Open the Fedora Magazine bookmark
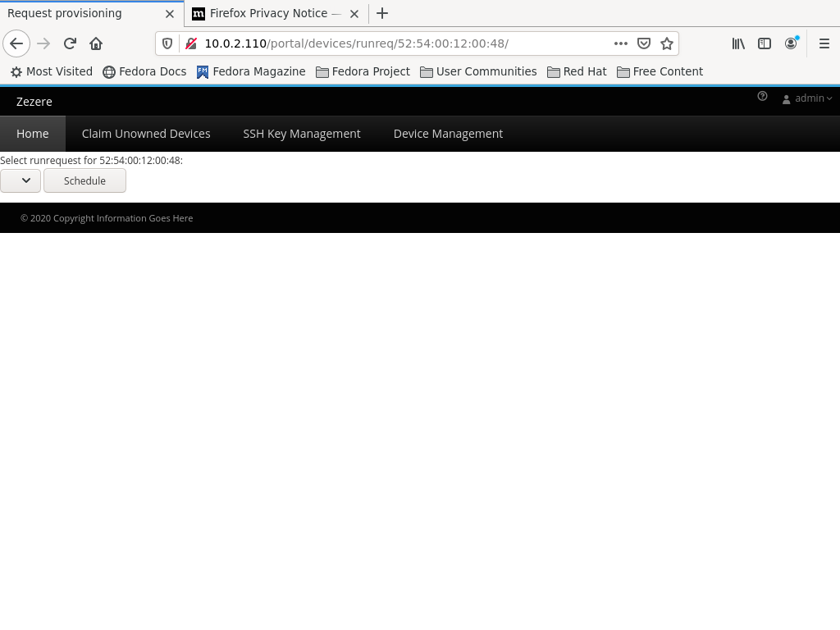 [x=251, y=72]
